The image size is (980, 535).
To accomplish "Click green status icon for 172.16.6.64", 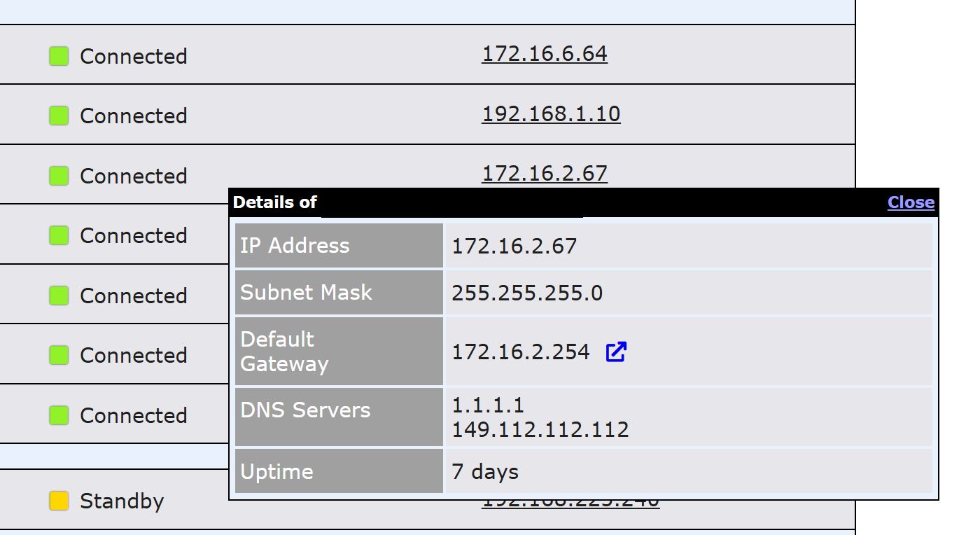I will [x=59, y=56].
